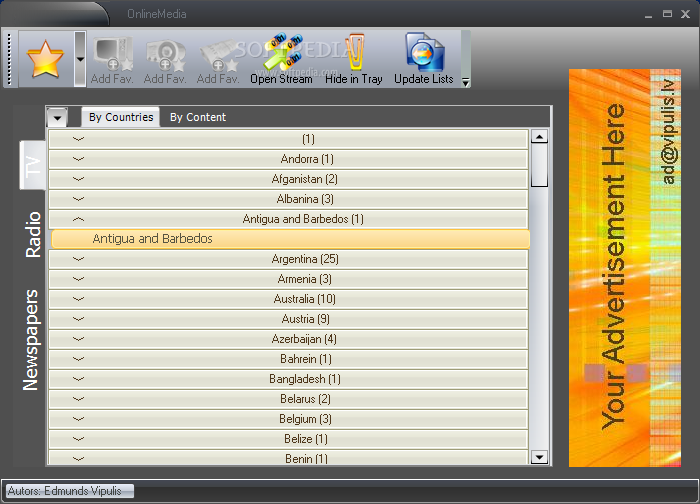Select the Antigua and Barbedos channel entry
700x504 pixels.
click(x=291, y=239)
